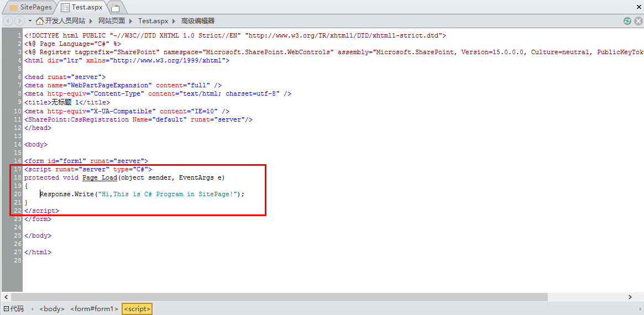The height and width of the screenshot is (315, 644).
Task: Click line number 1 in gutter
Action: [19, 36]
